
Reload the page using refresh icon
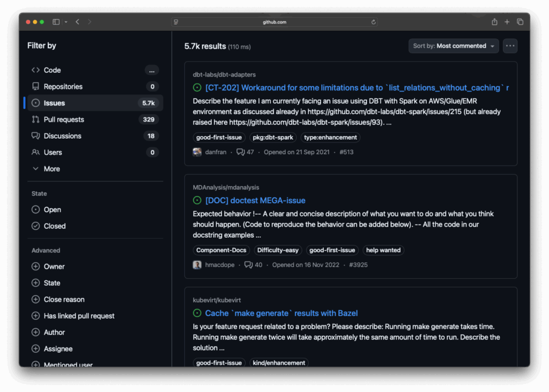pos(374,22)
